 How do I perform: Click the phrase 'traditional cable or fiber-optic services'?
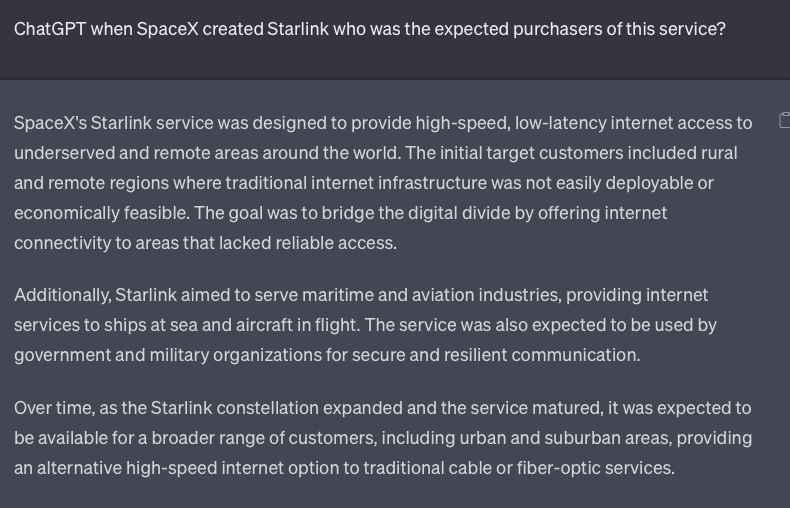[x=517, y=468]
